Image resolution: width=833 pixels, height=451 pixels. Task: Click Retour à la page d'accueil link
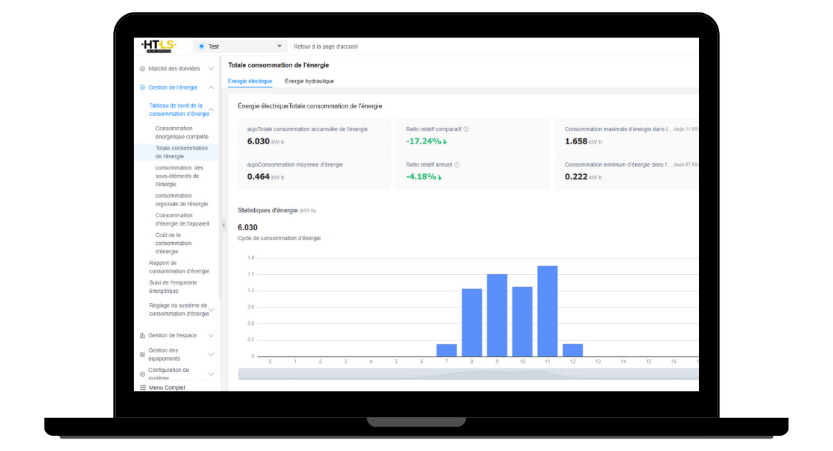click(x=325, y=46)
